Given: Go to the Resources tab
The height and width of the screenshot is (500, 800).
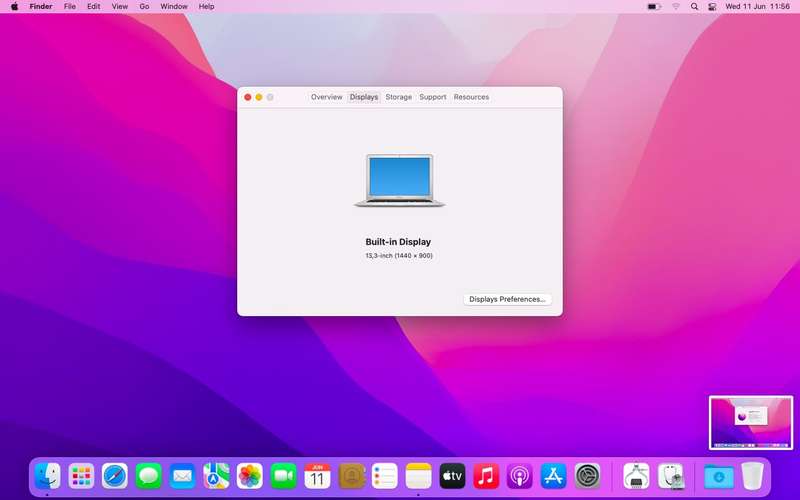Looking at the screenshot, I should click(x=471, y=97).
